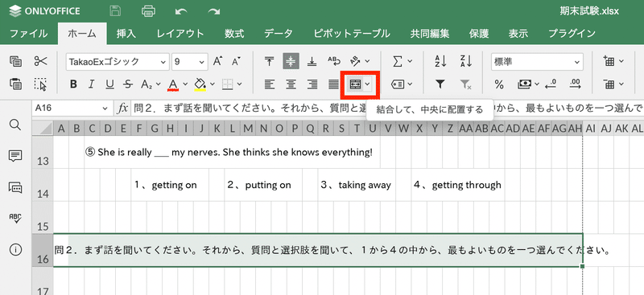Toggle Strikethrough formatting

128,84
